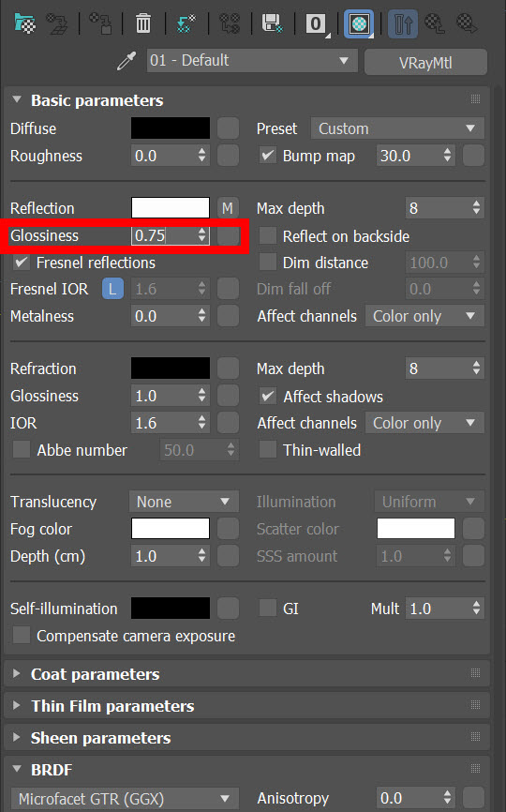The image size is (506, 812).
Task: Expand the Coat parameters rollout
Action: click(17, 673)
